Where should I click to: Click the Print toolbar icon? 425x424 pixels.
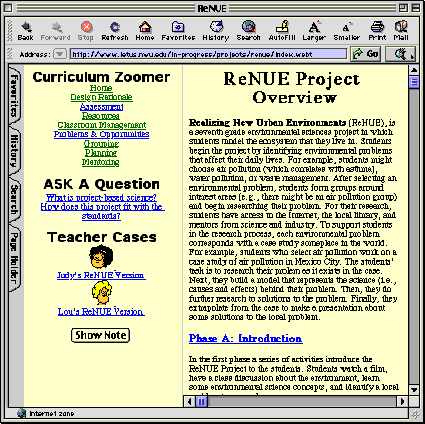click(377, 27)
